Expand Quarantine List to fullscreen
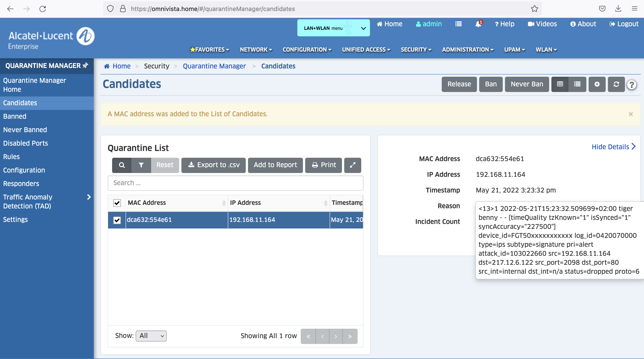Screen dimensions: 644x359 coord(352,165)
